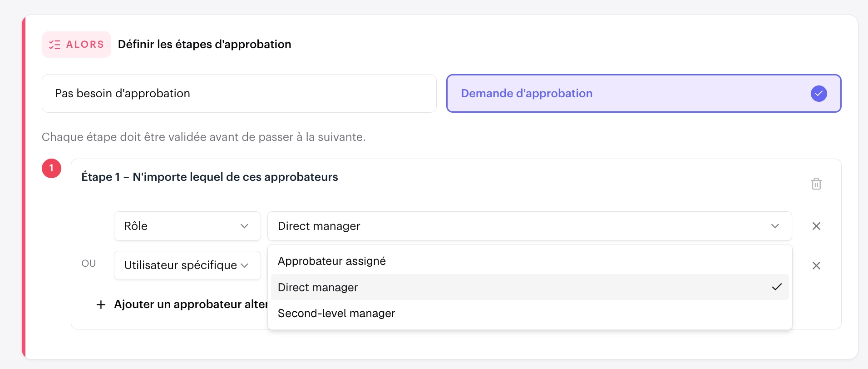This screenshot has height=369, width=868.
Task: Click the plus icon to add alternate approver
Action: click(x=101, y=304)
